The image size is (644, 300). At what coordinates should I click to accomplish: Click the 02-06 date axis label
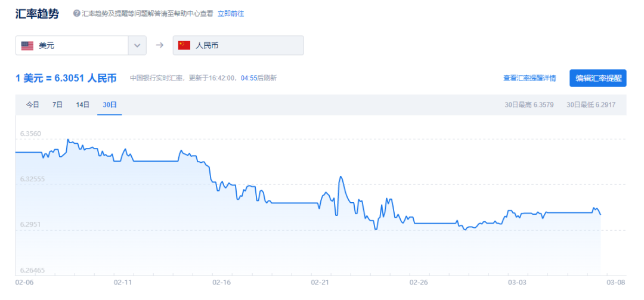[x=24, y=282]
